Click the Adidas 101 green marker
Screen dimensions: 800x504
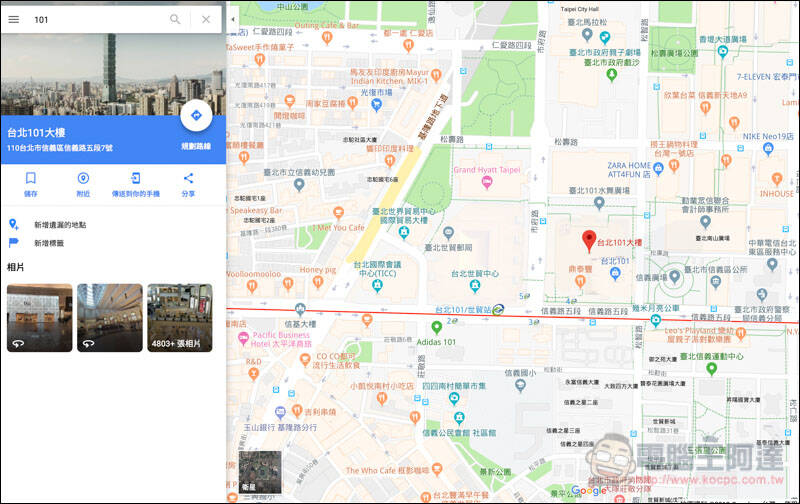[x=436, y=326]
